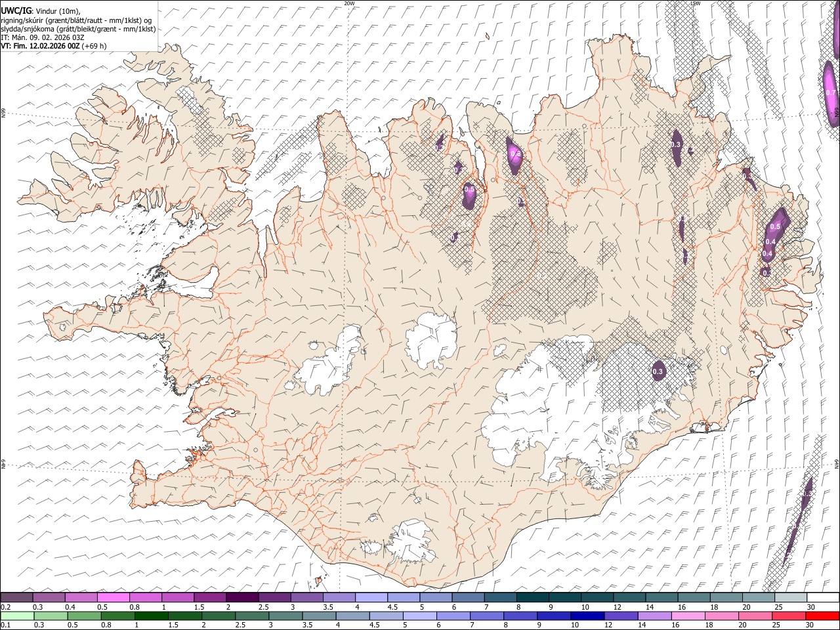Pick the top-row pink swatch labeled 0.5
Image resolution: width=840 pixels, height=630 pixels.
(x=114, y=597)
